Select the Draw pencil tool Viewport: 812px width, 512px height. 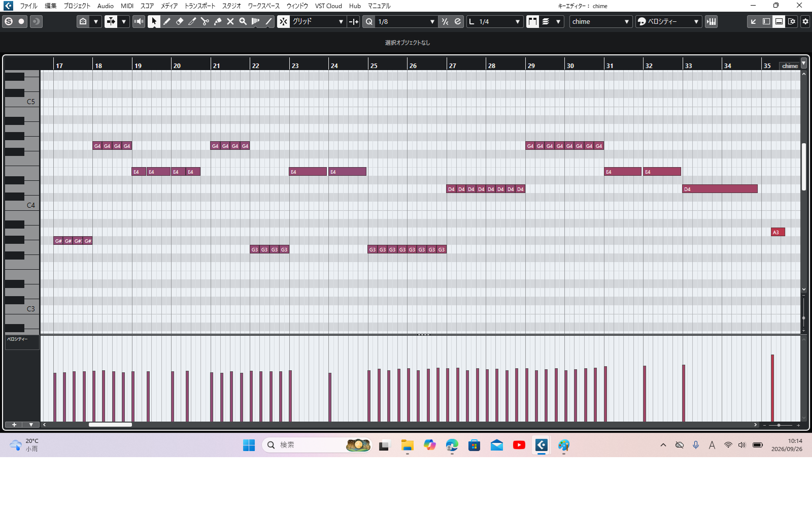pyautogui.click(x=166, y=21)
